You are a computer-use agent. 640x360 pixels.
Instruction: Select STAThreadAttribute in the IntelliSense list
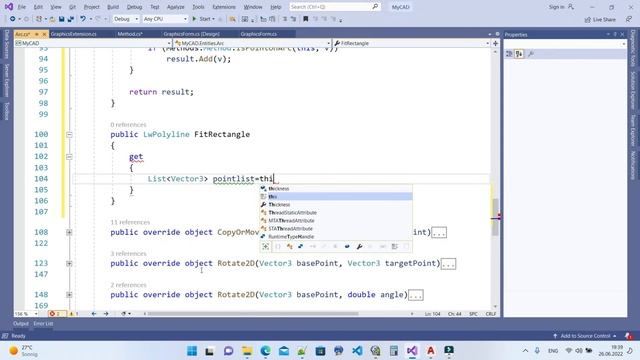(x=336, y=229)
